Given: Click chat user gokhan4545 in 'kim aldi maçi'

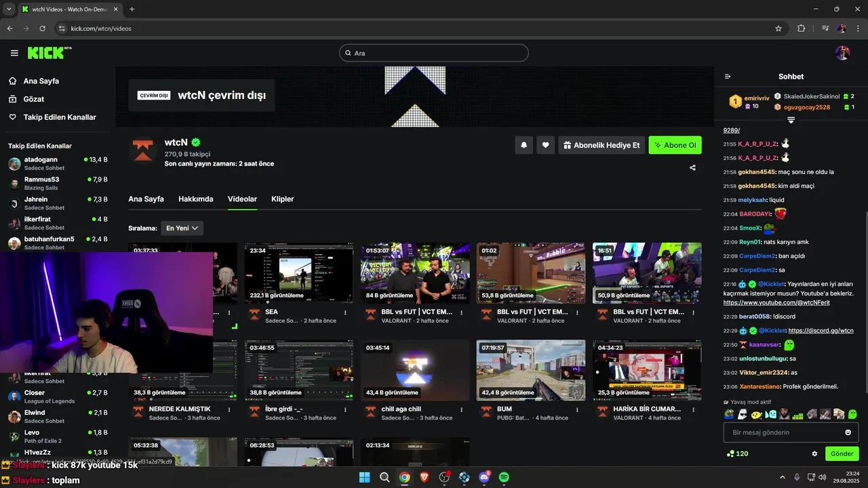Looking at the screenshot, I should point(756,186).
